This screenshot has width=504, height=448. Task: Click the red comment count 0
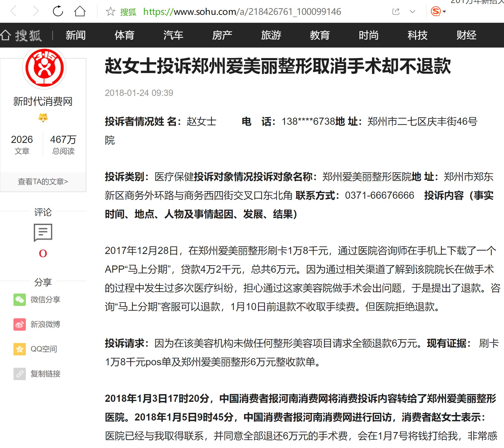click(x=43, y=253)
